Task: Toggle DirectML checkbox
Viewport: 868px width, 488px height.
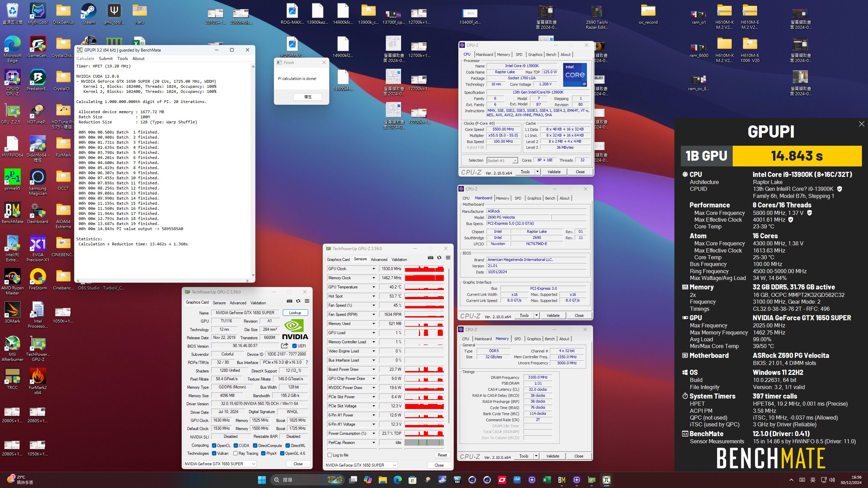Action: [288, 446]
